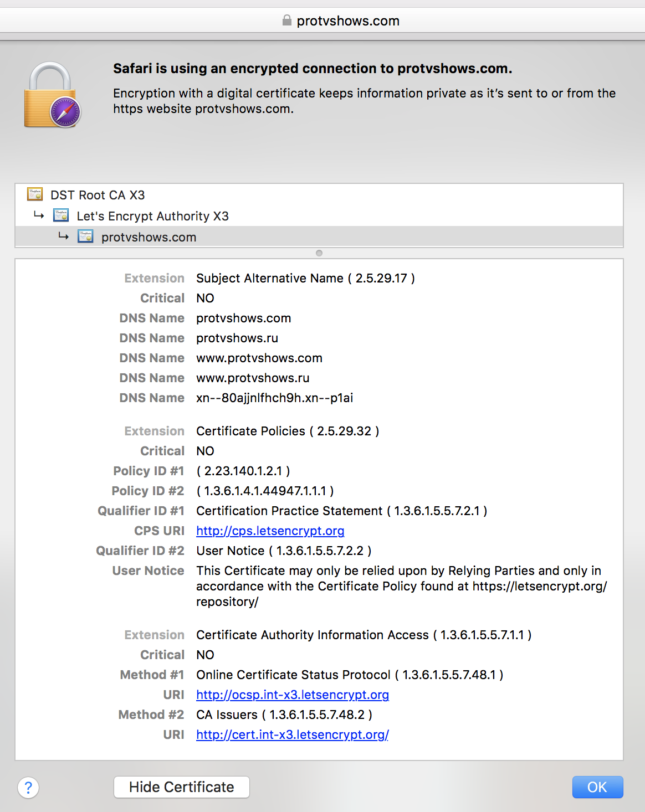Click the 'Safari is using an encrypted connection' heading

pos(313,68)
